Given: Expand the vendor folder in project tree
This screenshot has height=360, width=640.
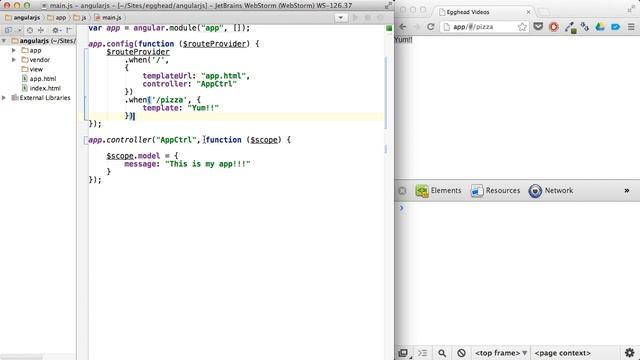Looking at the screenshot, I should (x=14, y=60).
